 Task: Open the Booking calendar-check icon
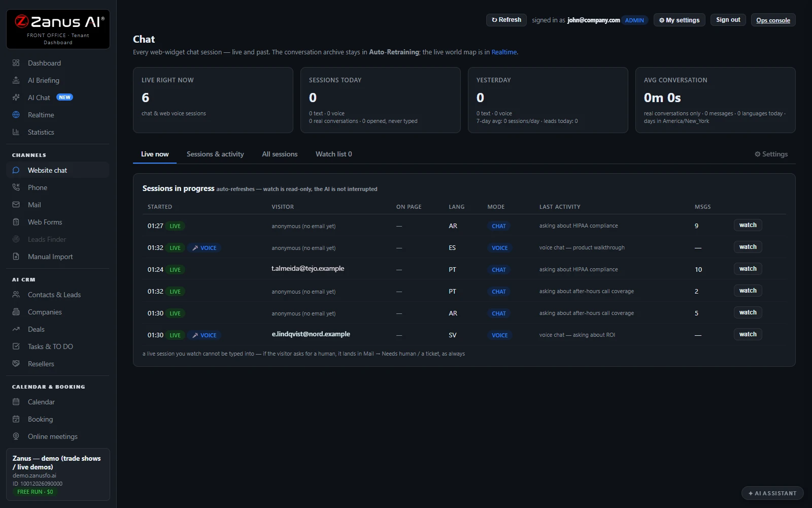16,419
